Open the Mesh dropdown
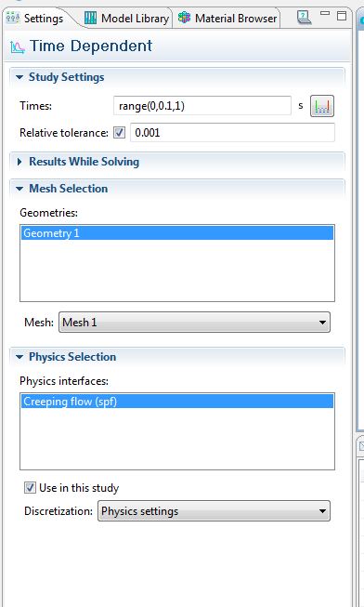 click(x=194, y=322)
